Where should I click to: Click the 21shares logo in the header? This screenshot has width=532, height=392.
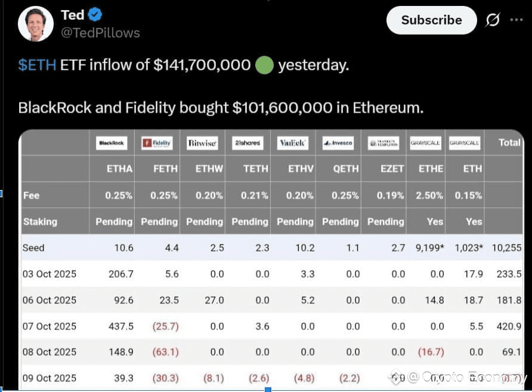click(248, 143)
